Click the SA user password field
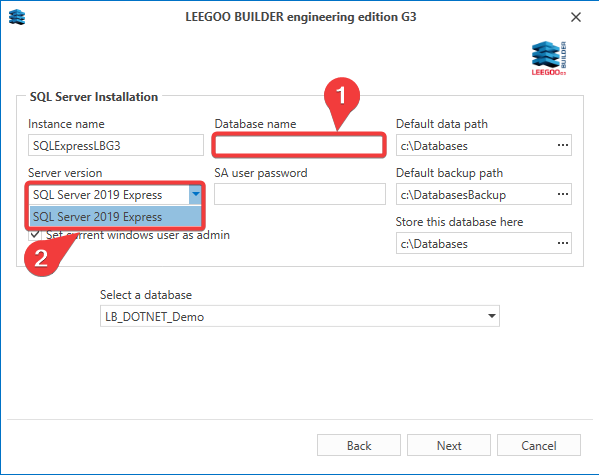Image resolution: width=599 pixels, height=475 pixels. coord(300,194)
